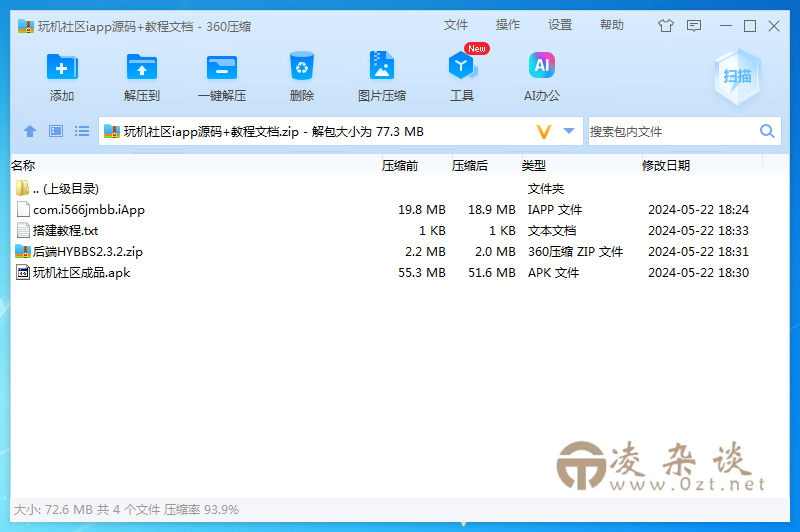Open the 工具 tools icon

click(462, 66)
